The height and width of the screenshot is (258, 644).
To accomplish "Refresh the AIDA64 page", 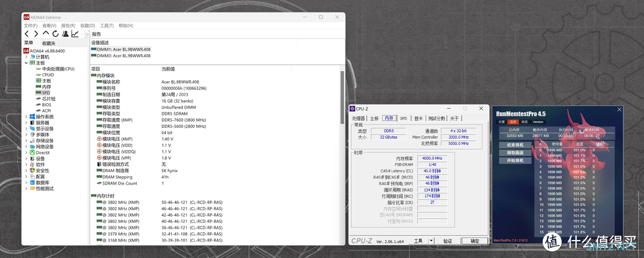I will [x=55, y=33].
